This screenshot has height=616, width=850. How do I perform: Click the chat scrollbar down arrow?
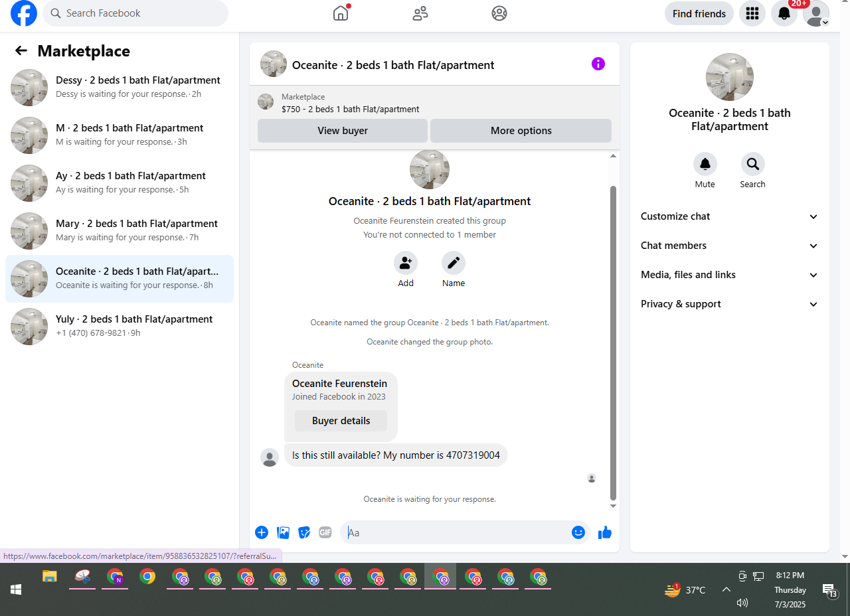tap(613, 506)
